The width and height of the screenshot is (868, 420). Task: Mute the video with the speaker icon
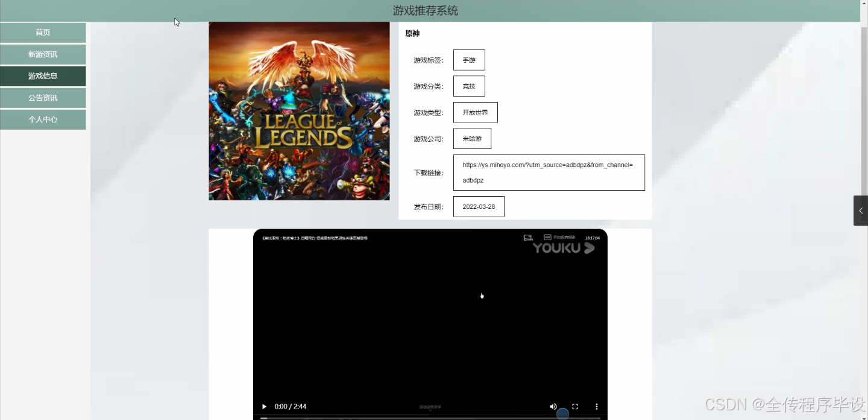pos(553,407)
